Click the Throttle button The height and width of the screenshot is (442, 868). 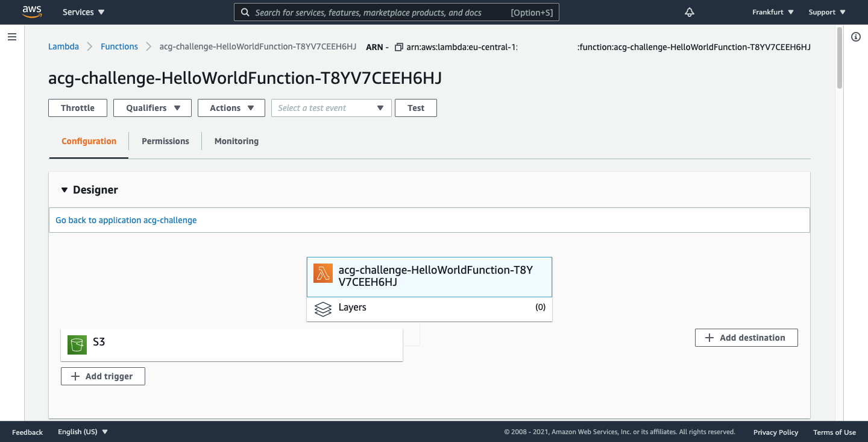(x=78, y=108)
